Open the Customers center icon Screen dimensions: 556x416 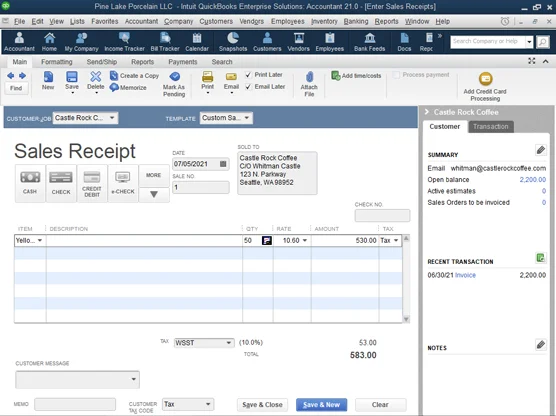coord(267,42)
